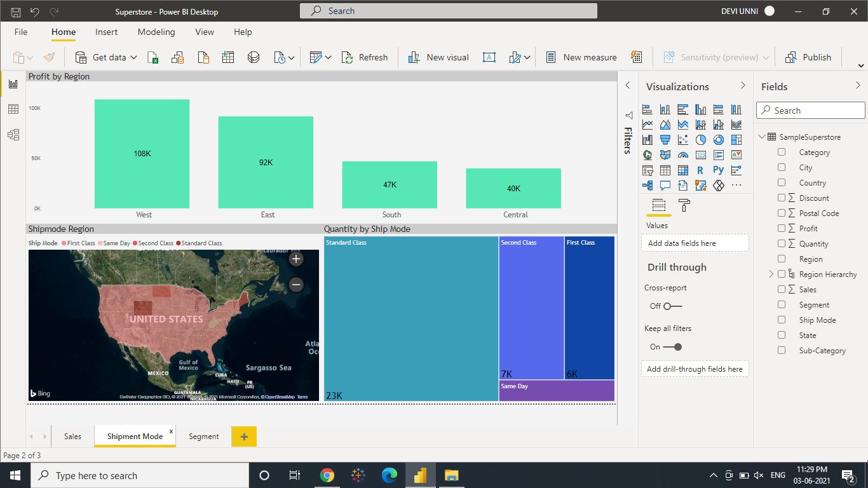The image size is (868, 488).
Task: Pick the Filled map visualization icon
Action: pos(665,154)
